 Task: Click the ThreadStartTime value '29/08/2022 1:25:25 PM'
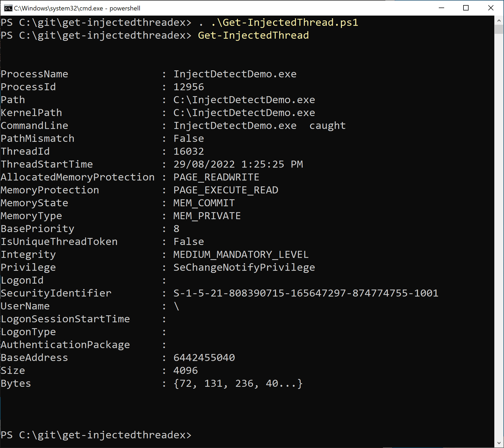(x=238, y=164)
